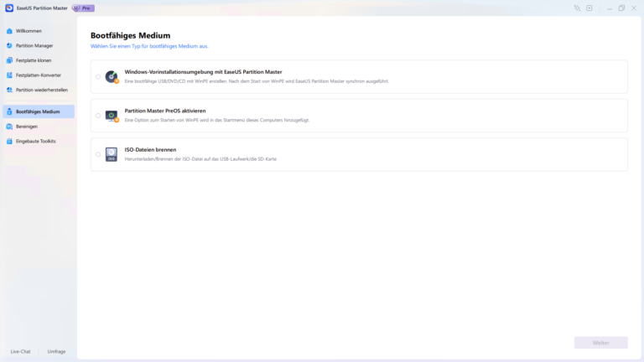Click the Bereinigen icon
This screenshot has width=644, height=362.
click(x=9, y=127)
